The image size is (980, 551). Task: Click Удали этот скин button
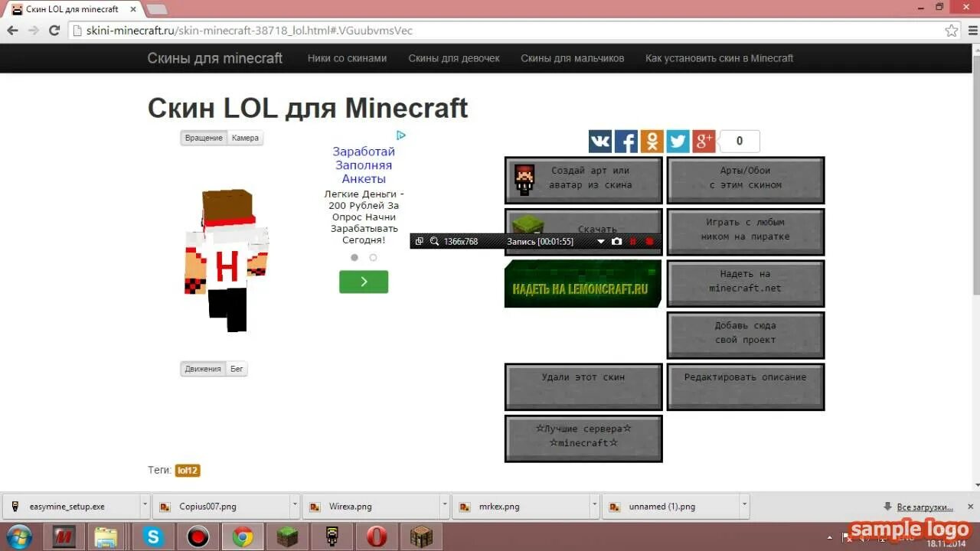click(x=583, y=386)
